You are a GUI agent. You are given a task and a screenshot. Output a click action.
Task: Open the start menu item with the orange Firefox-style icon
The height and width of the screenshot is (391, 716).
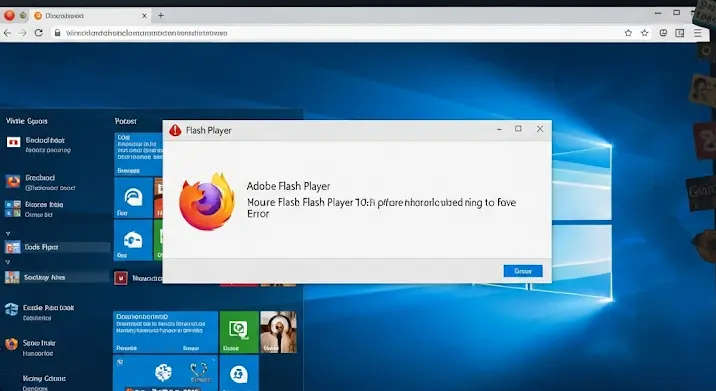point(13,181)
